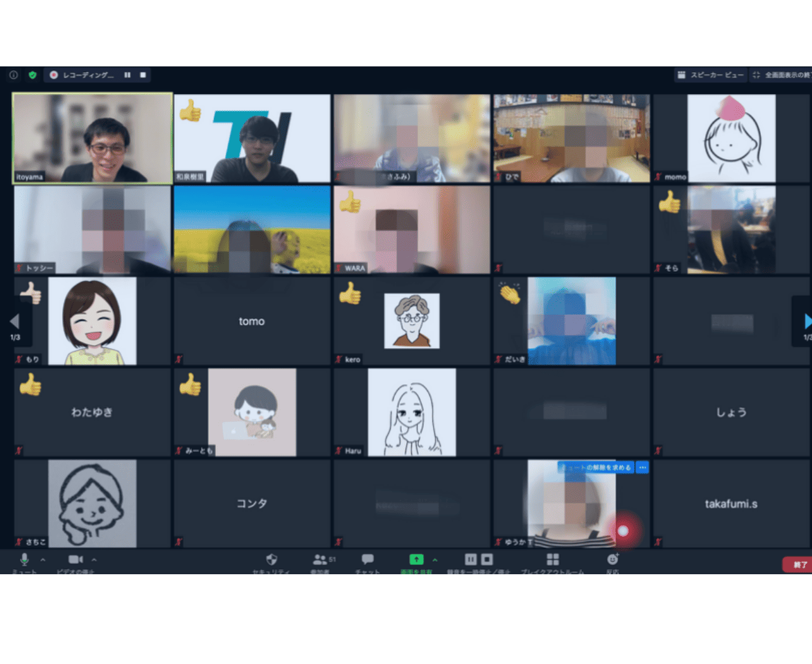Expand the video options arrow beside camera

[94, 559]
